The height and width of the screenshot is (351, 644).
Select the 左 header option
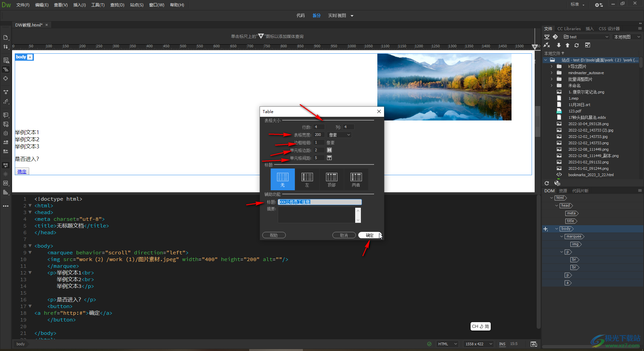[307, 179]
